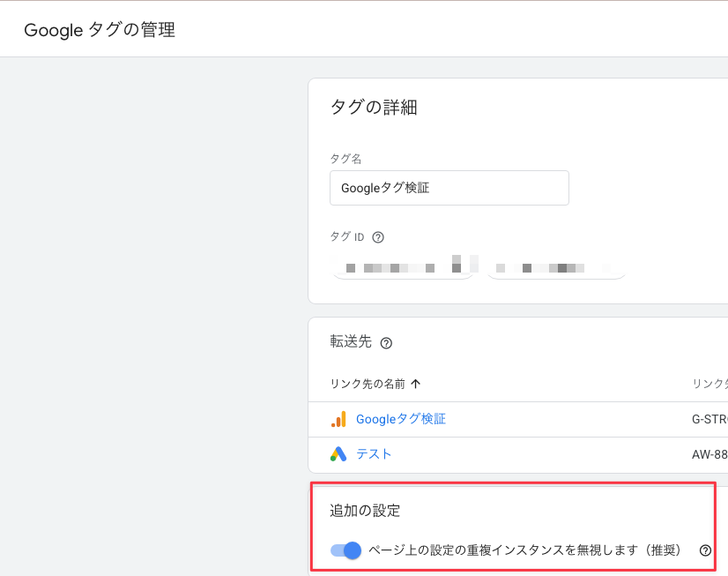The image size is (728, 576).
Task: Click the タグ ID label
Action: (347, 237)
